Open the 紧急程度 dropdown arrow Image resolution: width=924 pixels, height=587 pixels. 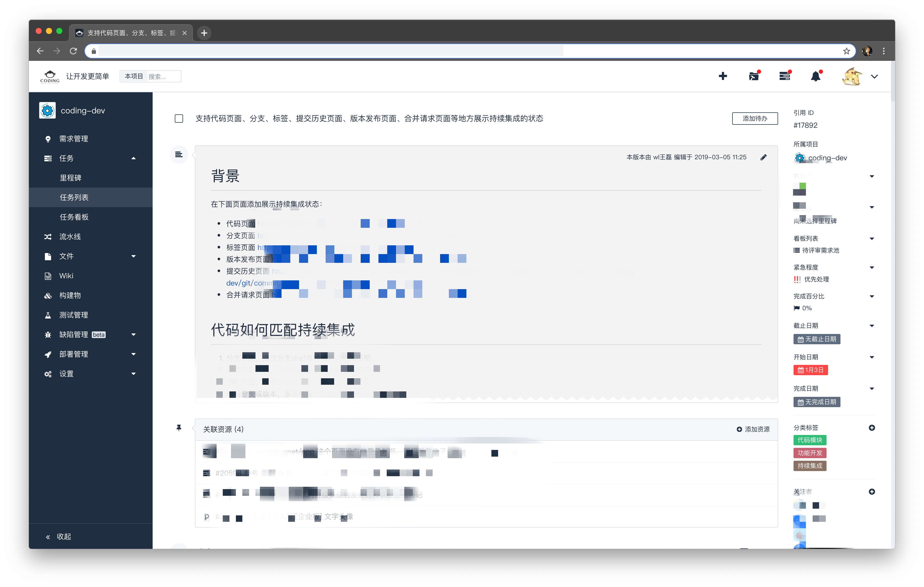[872, 267]
